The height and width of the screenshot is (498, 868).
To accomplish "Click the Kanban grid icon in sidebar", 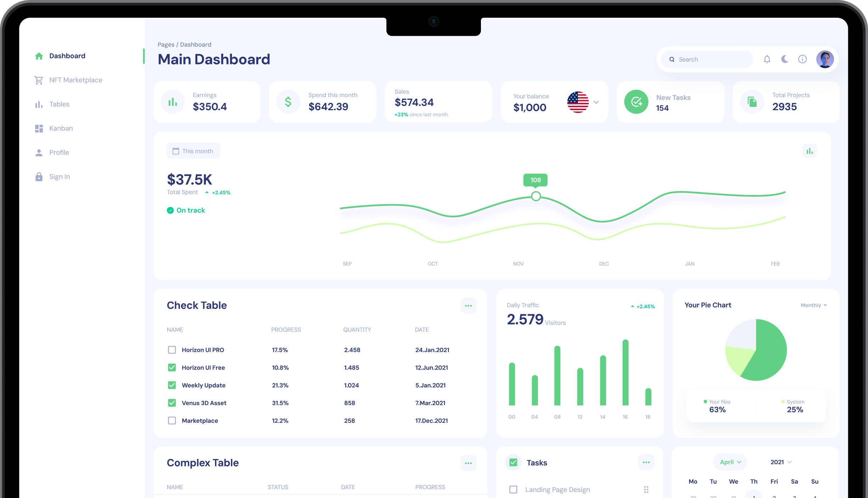I will [39, 128].
